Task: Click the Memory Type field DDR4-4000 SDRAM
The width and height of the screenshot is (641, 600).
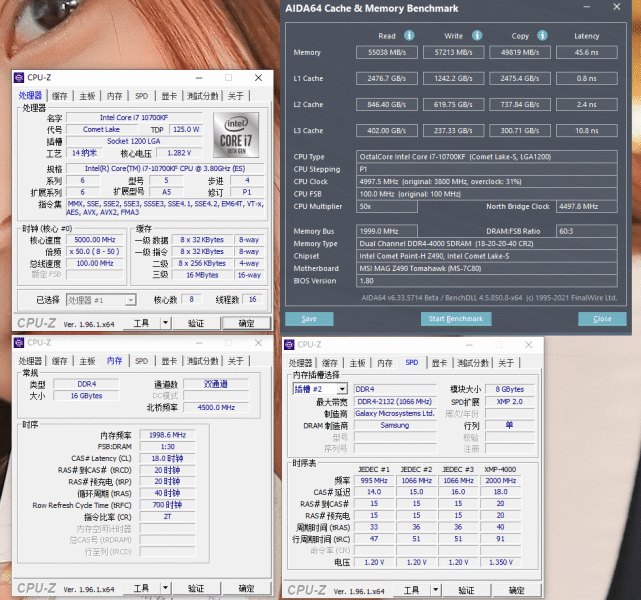Action: tap(486, 244)
